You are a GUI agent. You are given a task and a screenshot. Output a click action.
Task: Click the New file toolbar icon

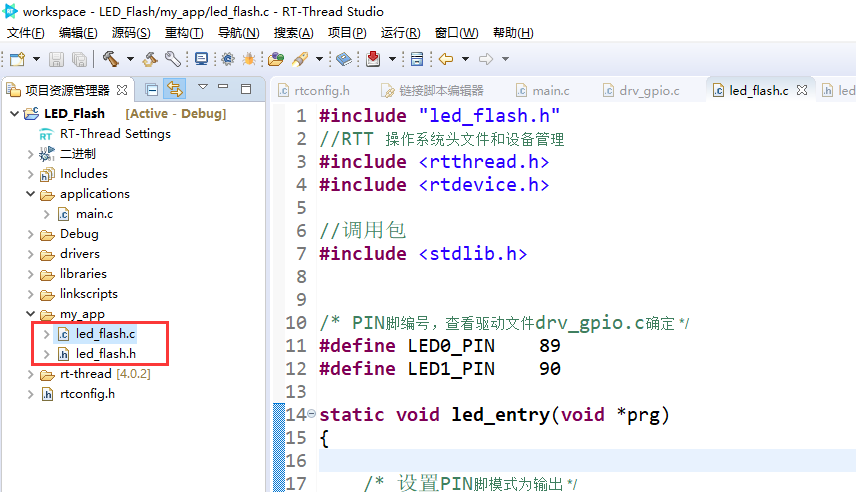pyautogui.click(x=17, y=59)
